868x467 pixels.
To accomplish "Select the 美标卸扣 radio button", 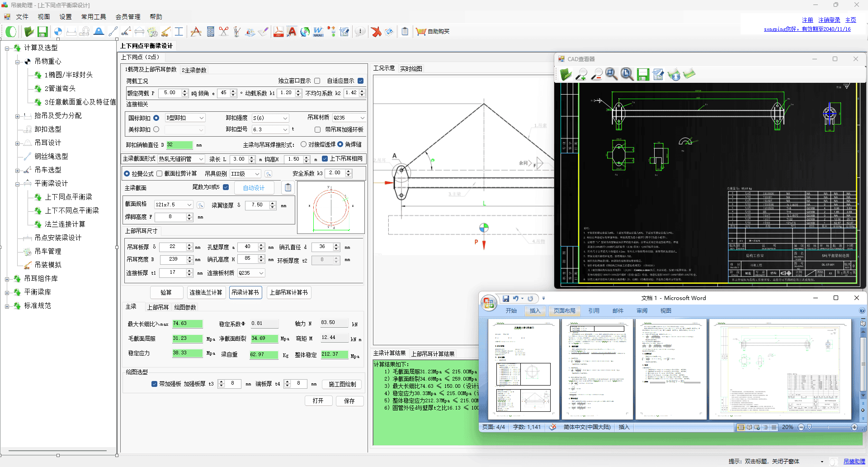I will pos(156,129).
